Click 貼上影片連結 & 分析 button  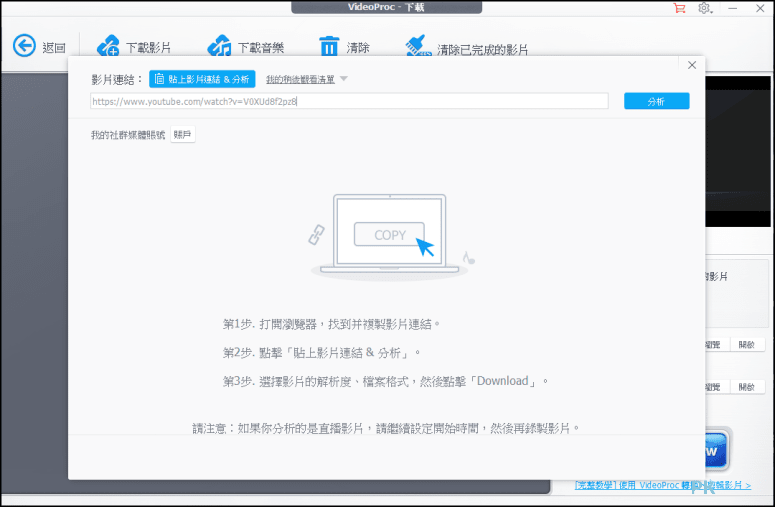coord(202,79)
